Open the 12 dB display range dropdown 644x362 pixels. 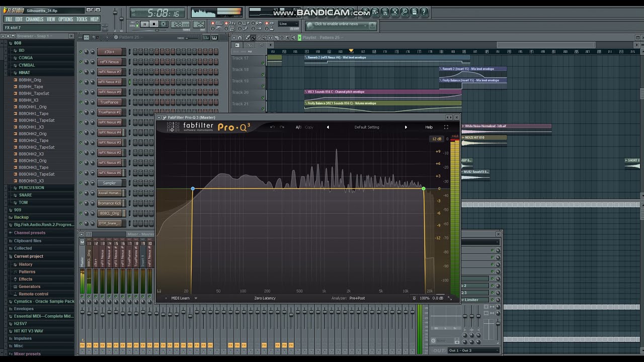point(436,139)
